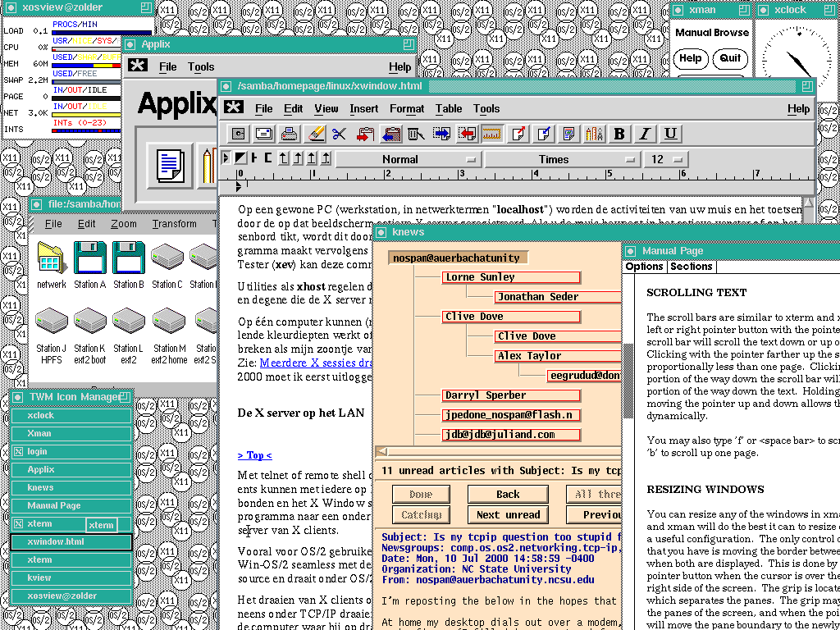Follow the 'Meerdere X sessies' link
Image resolution: width=840 pixels, height=630 pixels.
click(x=316, y=363)
